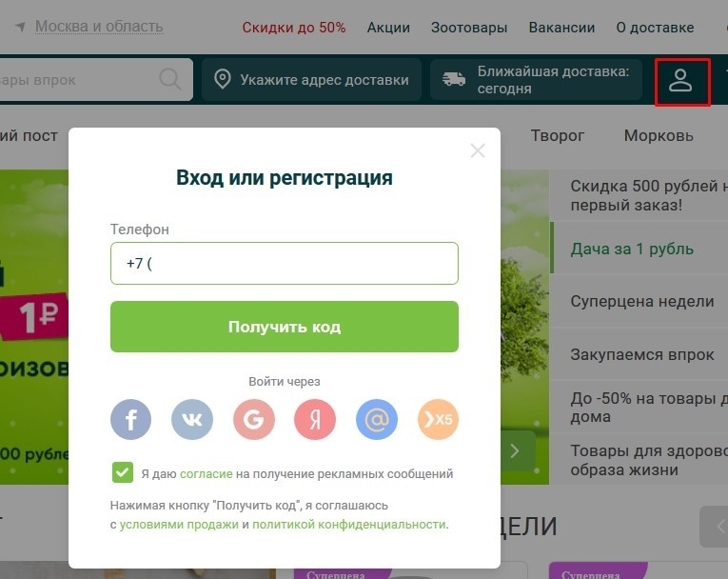
Task: Click the user profile icon
Action: (x=680, y=81)
